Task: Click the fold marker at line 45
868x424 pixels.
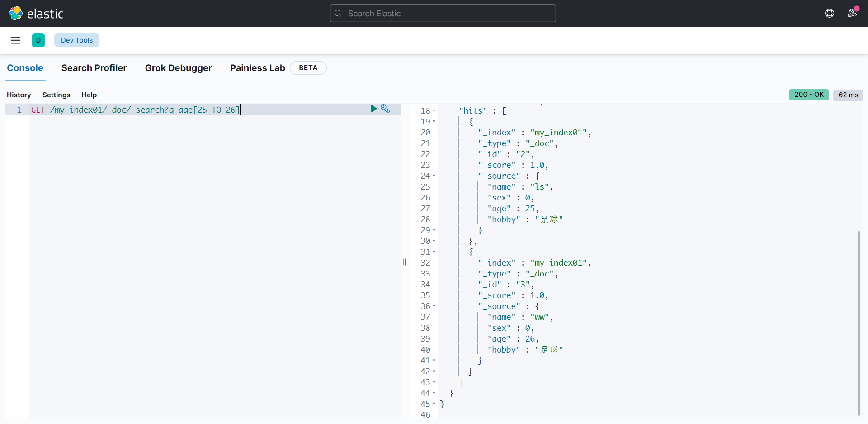Action: click(x=434, y=404)
